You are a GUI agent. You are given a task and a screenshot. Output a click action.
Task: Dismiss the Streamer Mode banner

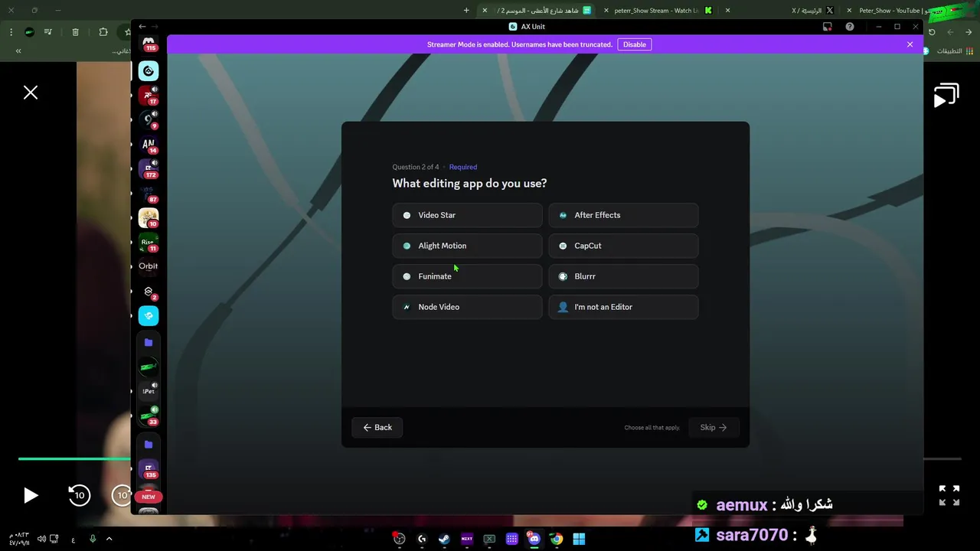coord(910,44)
